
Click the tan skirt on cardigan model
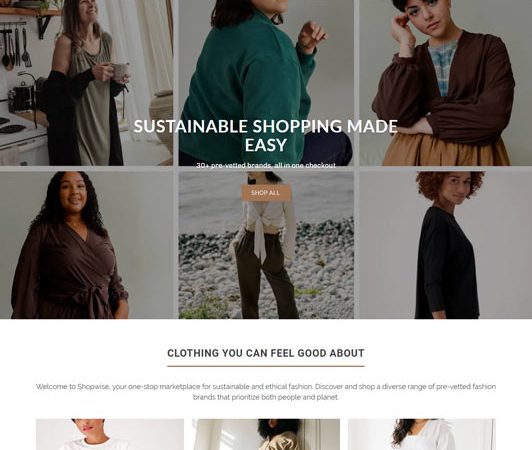point(446,150)
